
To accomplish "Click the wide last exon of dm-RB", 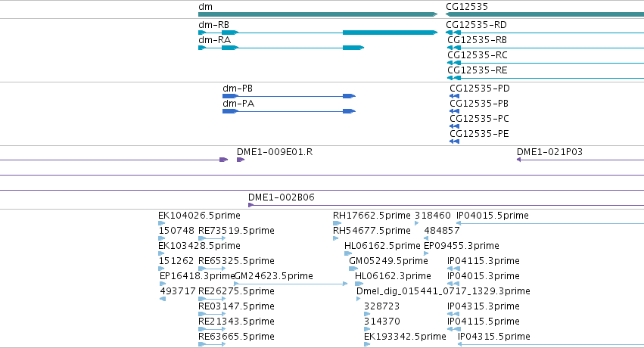I will click(x=390, y=33).
